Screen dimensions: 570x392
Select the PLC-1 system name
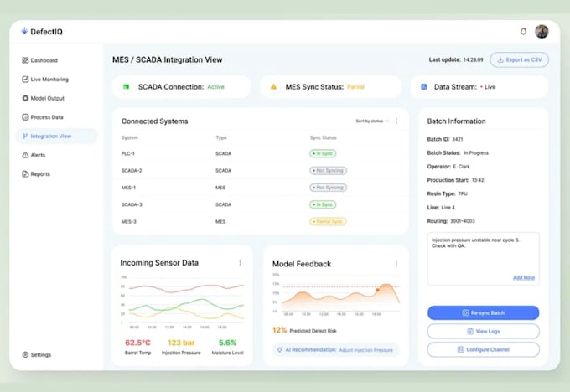point(128,153)
